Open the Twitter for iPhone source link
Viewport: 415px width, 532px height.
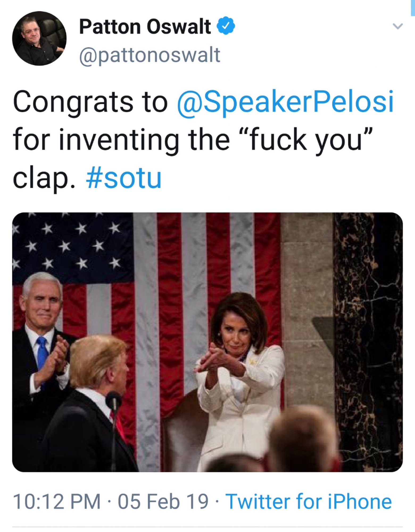pyautogui.click(x=309, y=502)
